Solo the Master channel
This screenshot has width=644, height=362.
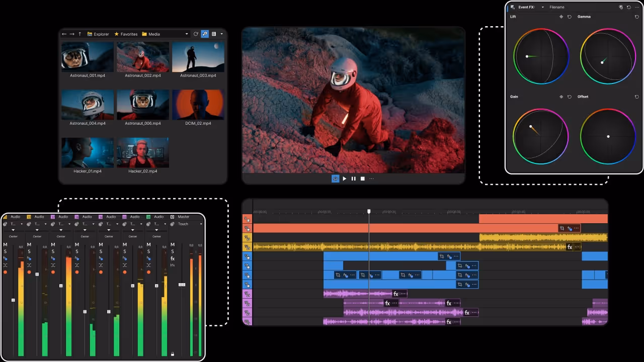click(173, 252)
